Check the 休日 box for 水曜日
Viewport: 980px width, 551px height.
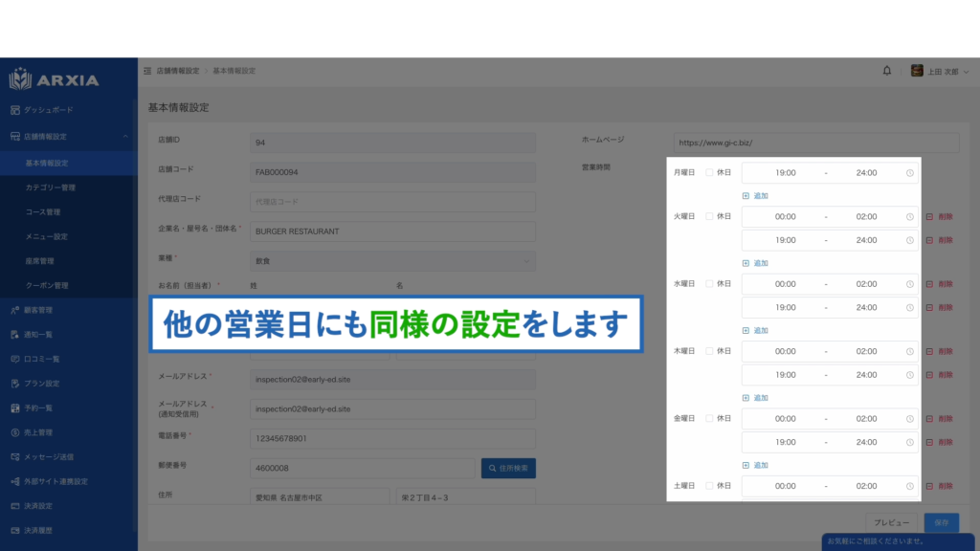click(709, 283)
